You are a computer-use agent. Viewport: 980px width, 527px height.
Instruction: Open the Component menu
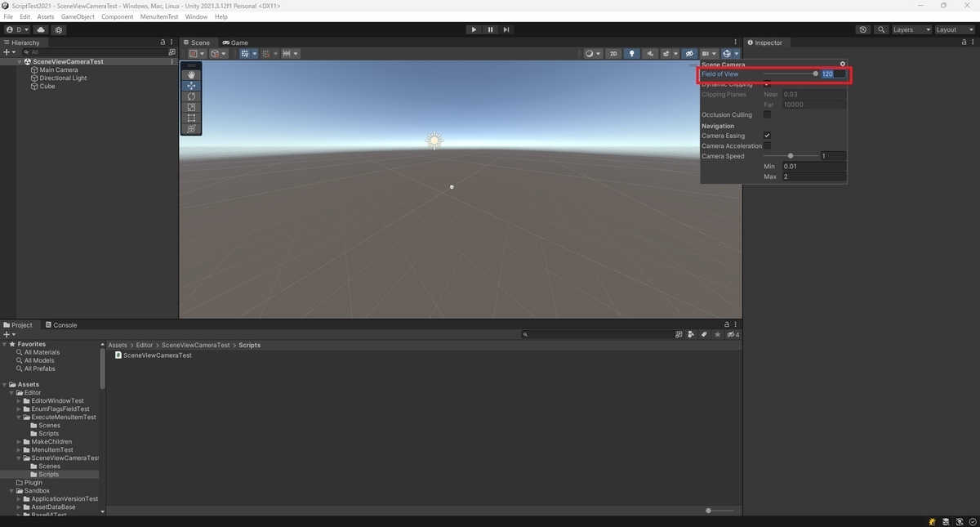[117, 16]
